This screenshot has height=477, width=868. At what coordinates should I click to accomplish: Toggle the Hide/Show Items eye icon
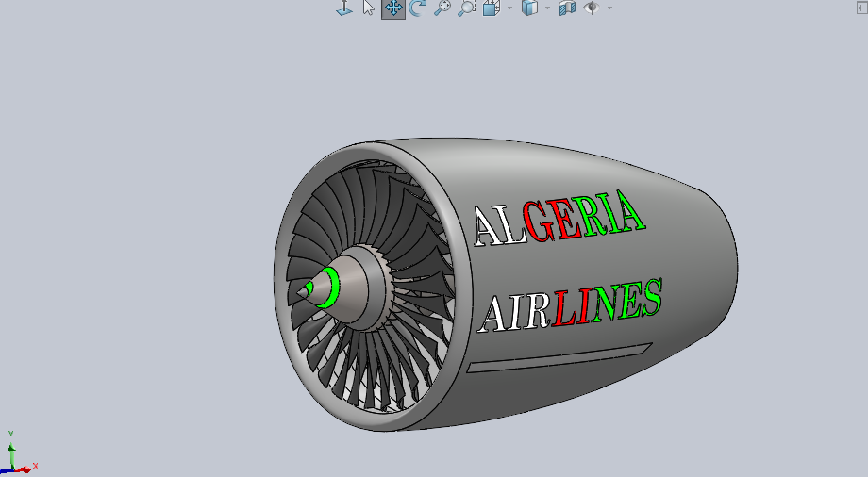coord(592,8)
